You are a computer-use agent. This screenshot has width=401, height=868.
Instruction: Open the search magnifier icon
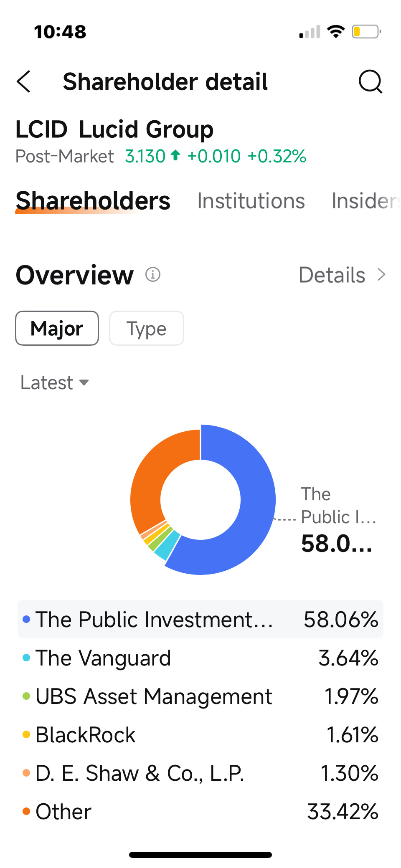[x=371, y=81]
